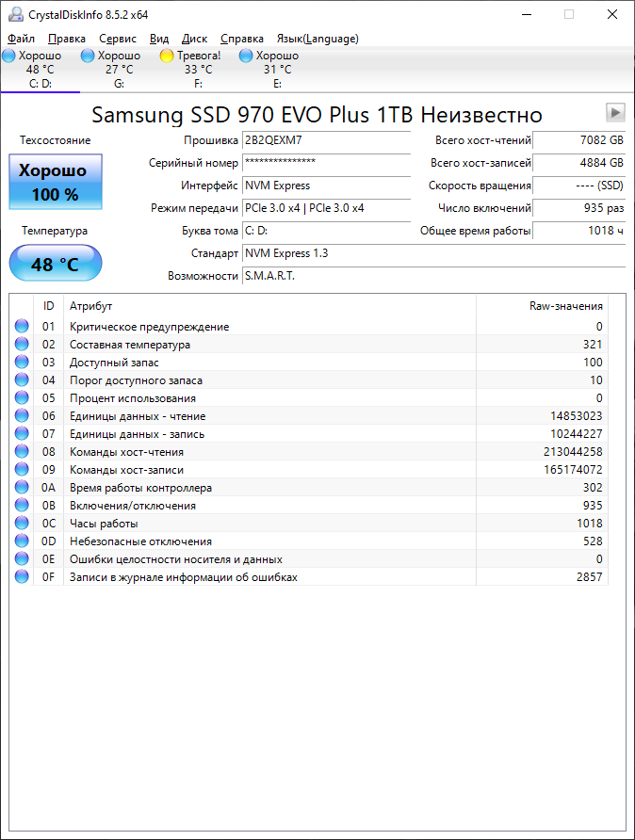
Task: Select the Критическое предупреждение attribute
Action: point(150,327)
